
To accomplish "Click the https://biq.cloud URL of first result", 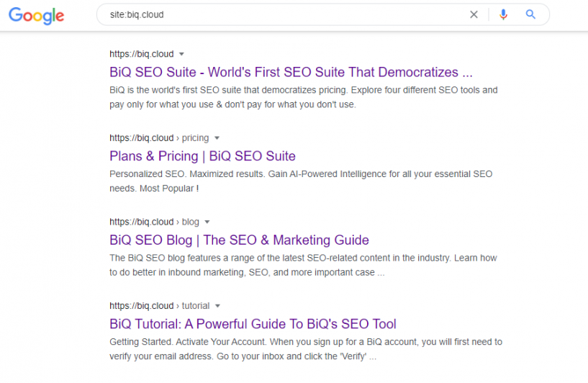I will (141, 54).
